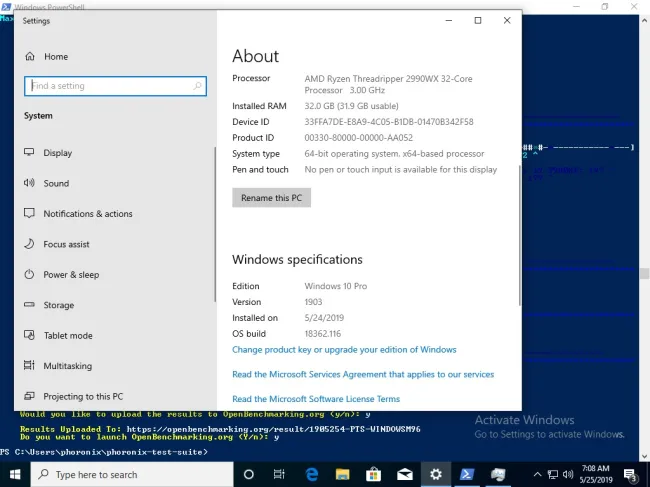Close the PowerShell window
Screen dimensions: 650x487
(x=634, y=6)
